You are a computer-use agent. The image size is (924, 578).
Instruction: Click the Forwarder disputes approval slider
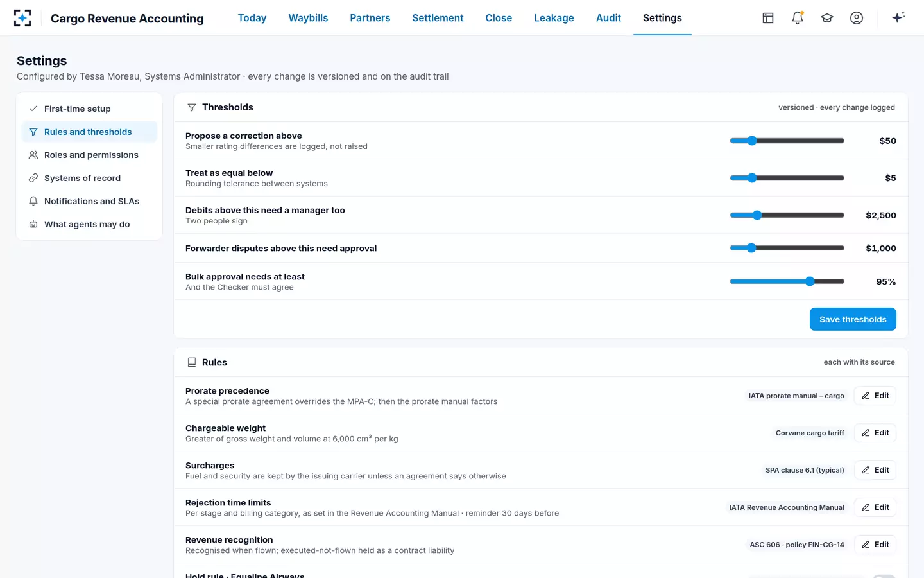(787, 248)
